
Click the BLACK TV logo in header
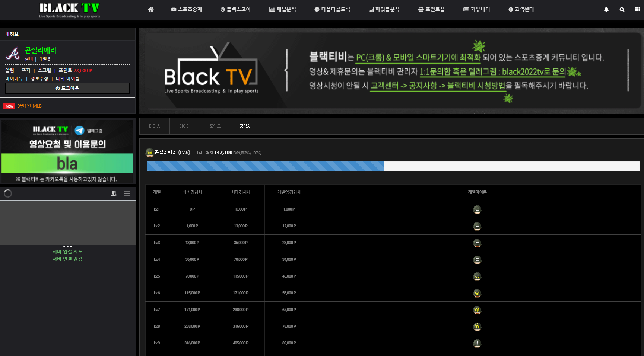tap(69, 10)
